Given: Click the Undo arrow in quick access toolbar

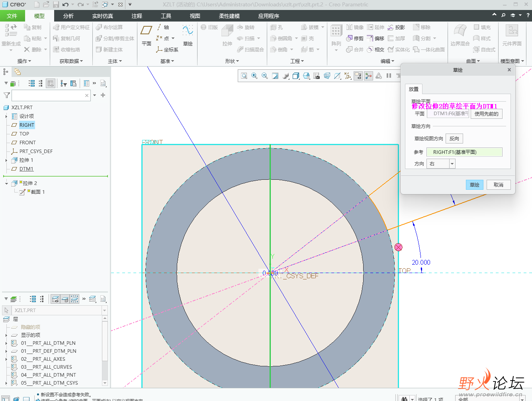Looking at the screenshot, I should (66, 4).
